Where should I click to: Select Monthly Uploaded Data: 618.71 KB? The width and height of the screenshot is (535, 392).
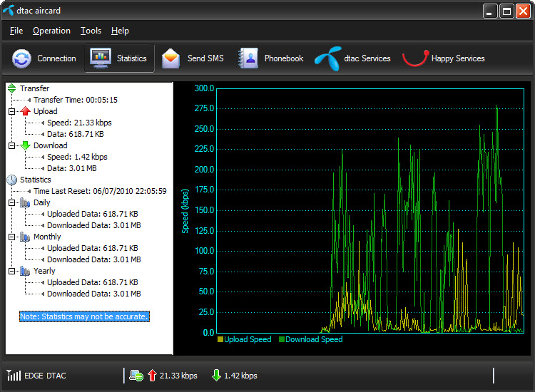pyautogui.click(x=93, y=248)
